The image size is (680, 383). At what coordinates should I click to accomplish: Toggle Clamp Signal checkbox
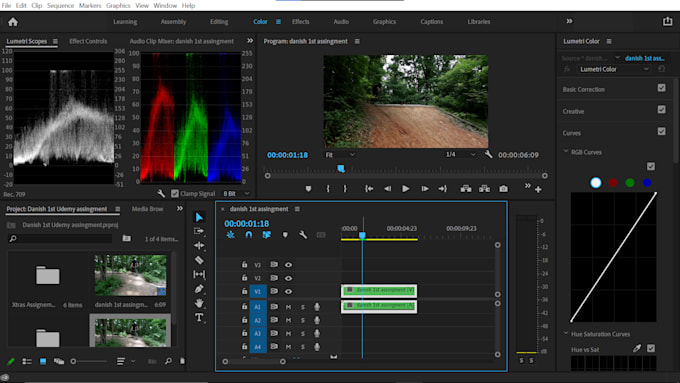point(175,193)
